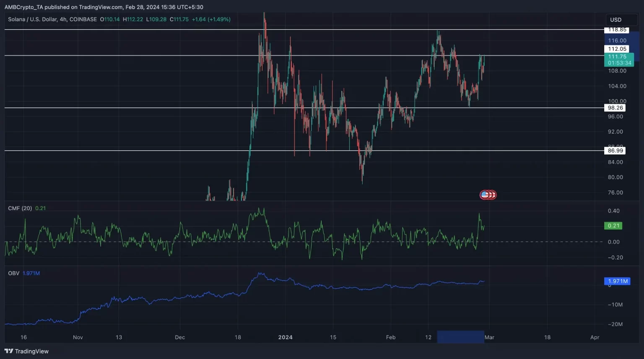Screen dimensions: 644x359
Task: Click the green CMF 0.21 value badge
Action: click(613, 226)
